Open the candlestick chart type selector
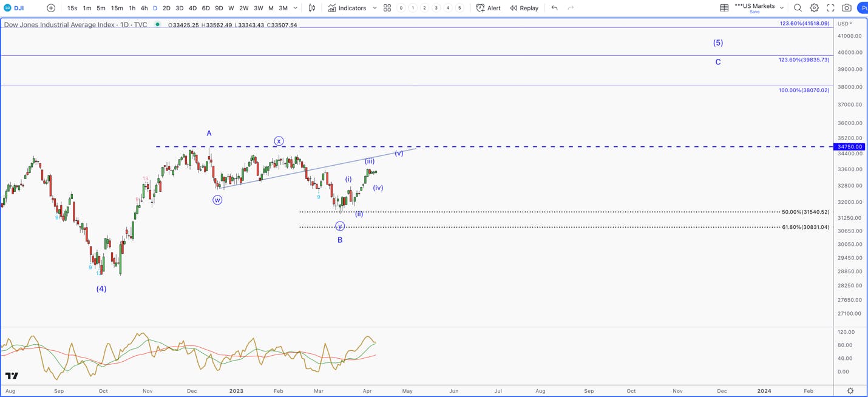 tap(312, 8)
